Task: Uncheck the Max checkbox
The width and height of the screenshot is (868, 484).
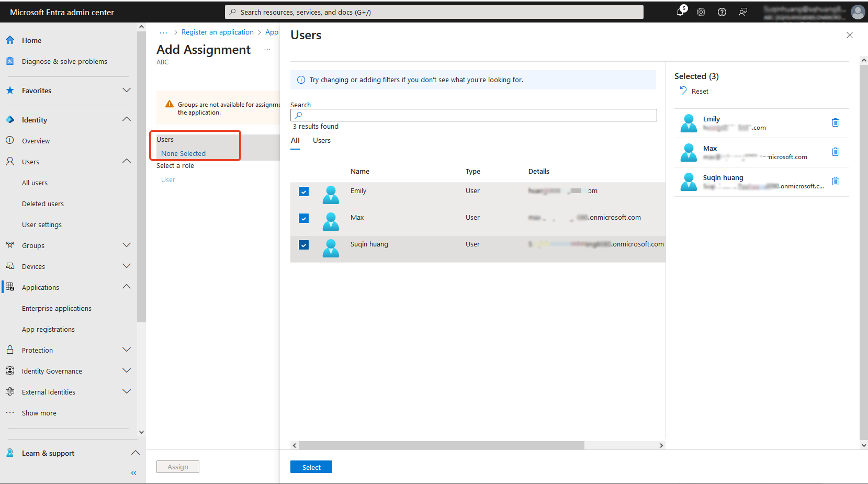Action: [303, 218]
